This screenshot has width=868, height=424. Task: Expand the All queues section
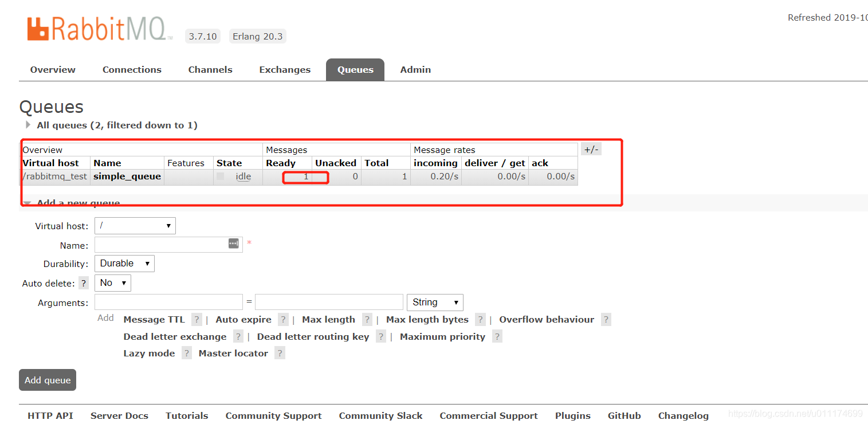117,125
